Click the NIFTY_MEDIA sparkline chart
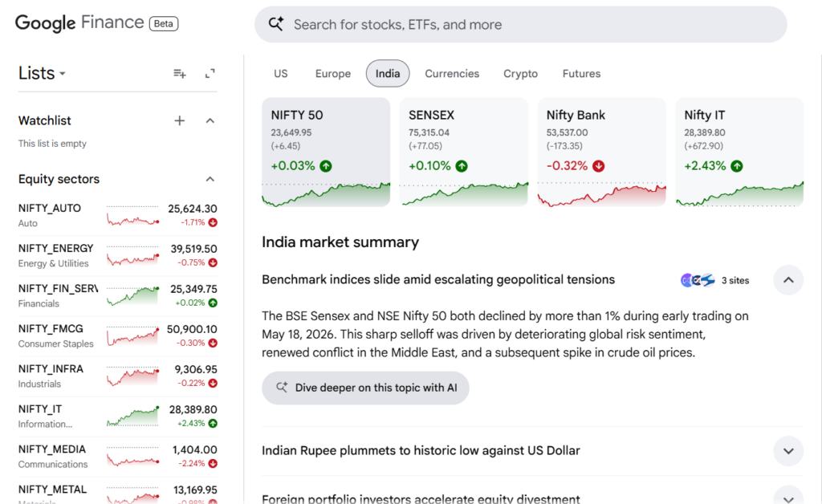 pos(132,457)
